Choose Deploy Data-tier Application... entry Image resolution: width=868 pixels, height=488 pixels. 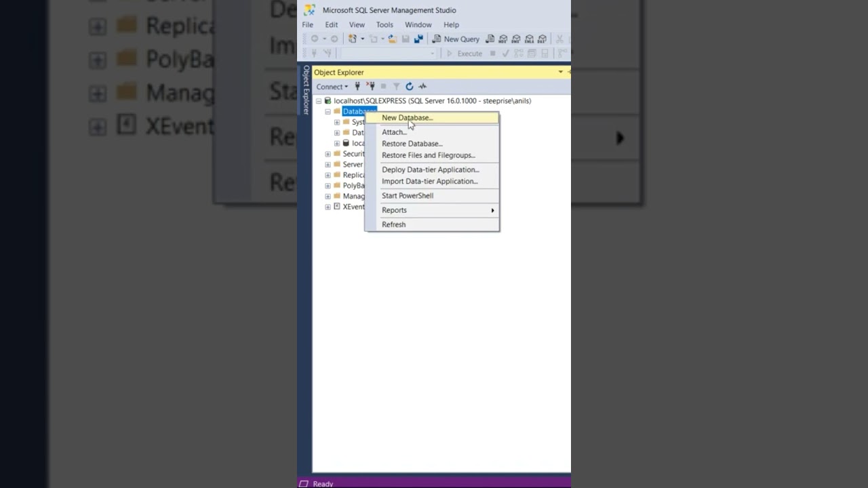(432, 169)
